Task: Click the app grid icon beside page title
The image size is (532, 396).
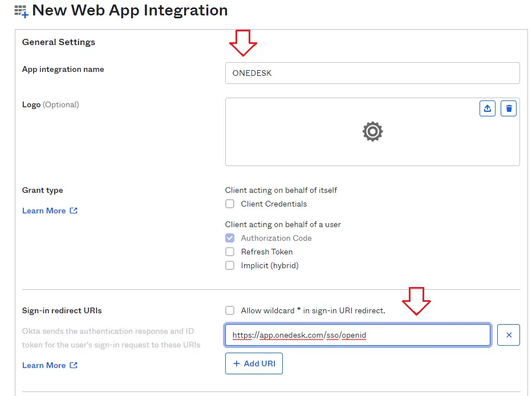Action: point(21,11)
